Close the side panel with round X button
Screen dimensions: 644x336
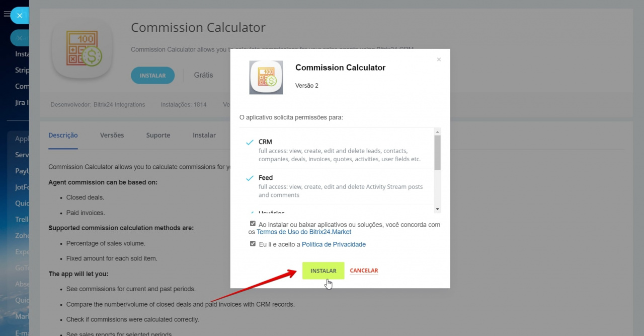20,16
